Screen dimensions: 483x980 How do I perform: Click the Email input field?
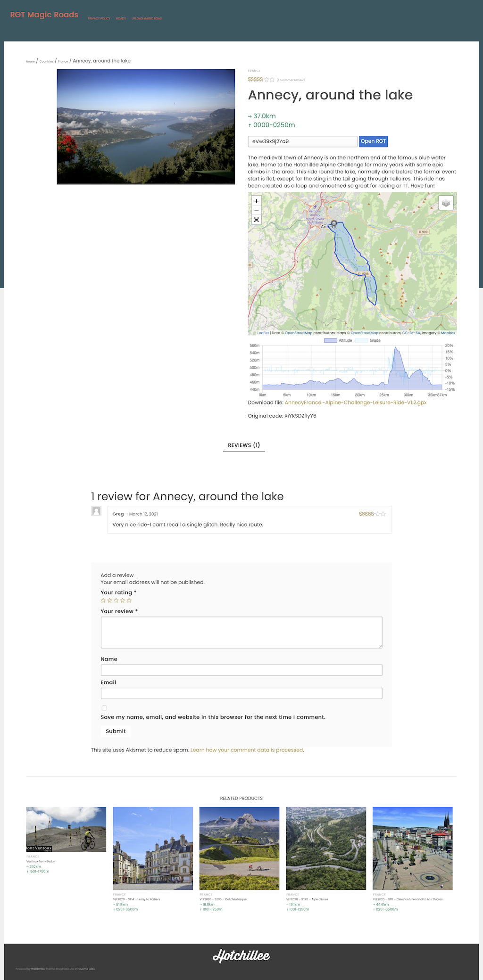(241, 693)
